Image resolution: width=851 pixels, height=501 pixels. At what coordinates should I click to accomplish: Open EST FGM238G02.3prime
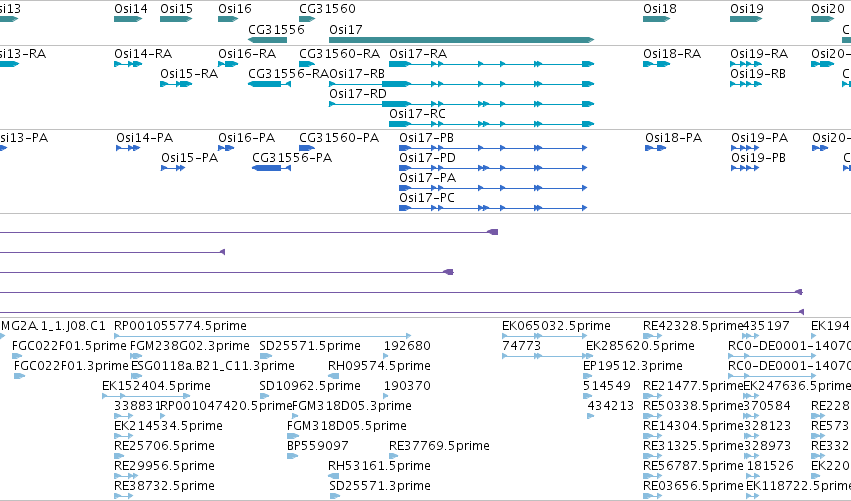click(189, 346)
